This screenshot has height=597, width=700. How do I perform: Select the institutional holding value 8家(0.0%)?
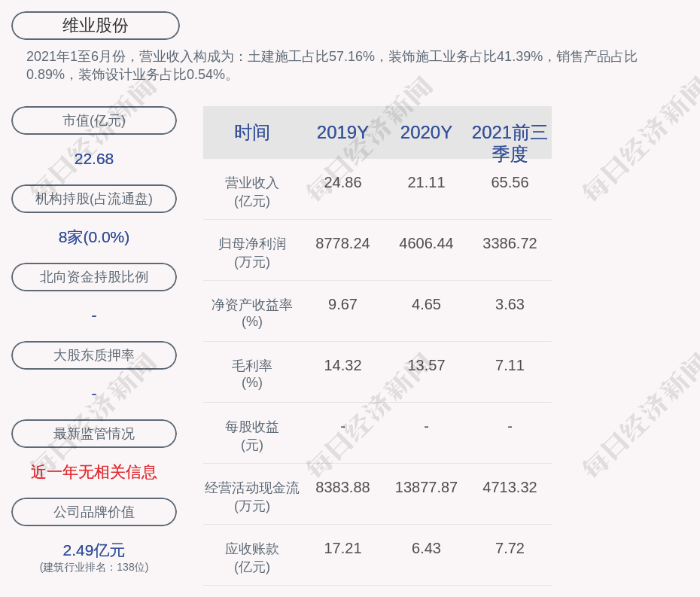(94, 237)
